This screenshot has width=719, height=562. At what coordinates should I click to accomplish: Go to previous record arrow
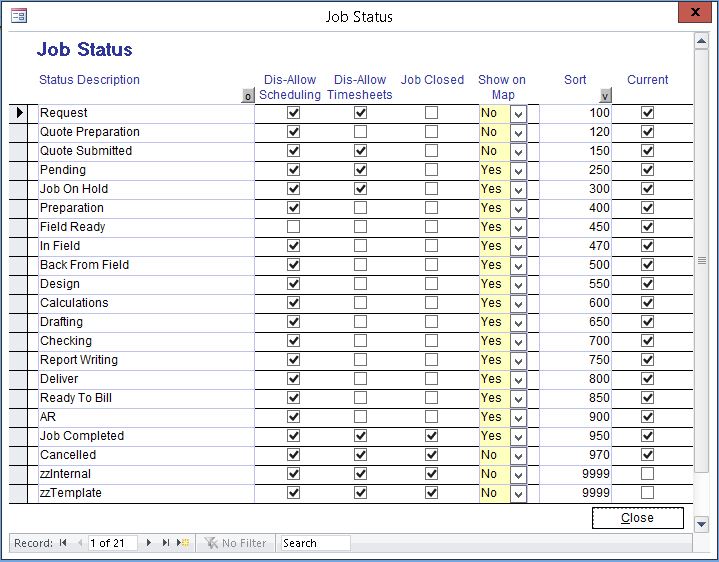(x=77, y=543)
